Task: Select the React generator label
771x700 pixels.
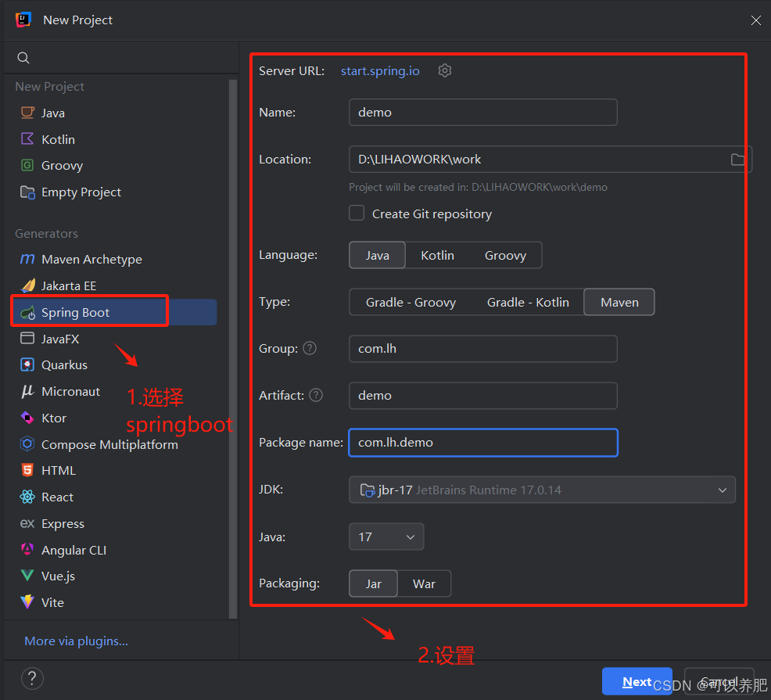Action: [x=57, y=497]
